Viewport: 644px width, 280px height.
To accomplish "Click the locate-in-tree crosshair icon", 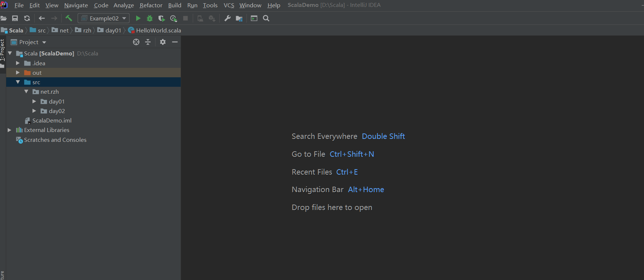I will pos(136,42).
